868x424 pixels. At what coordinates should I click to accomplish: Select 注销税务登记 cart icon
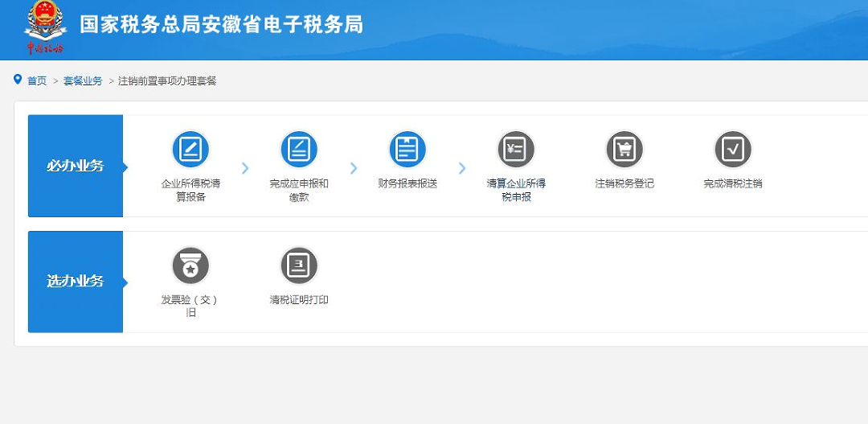point(624,150)
